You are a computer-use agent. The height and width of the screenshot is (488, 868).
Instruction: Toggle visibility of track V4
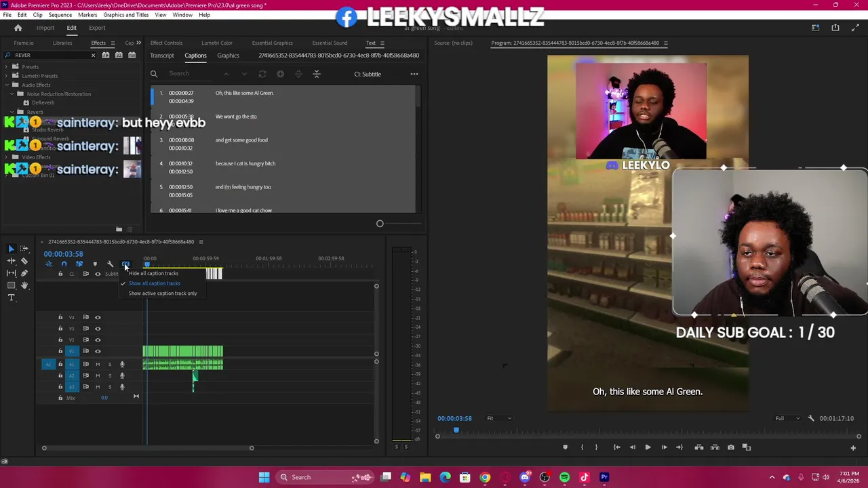98,317
